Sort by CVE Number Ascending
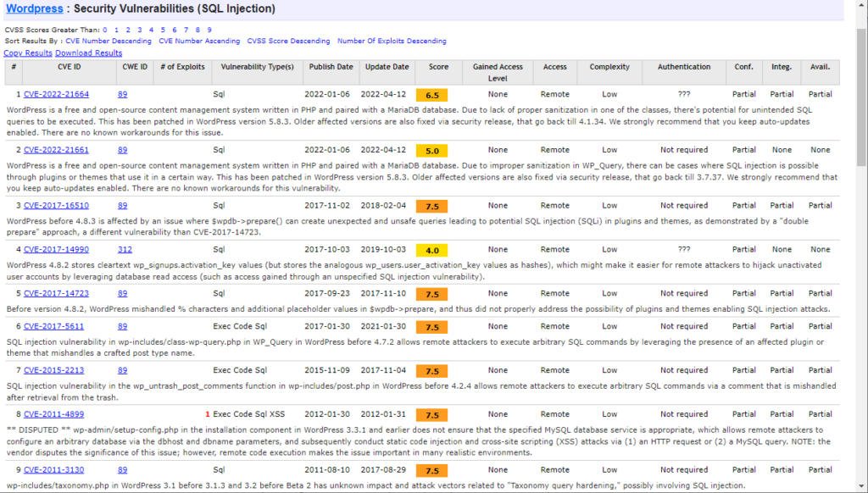 [x=199, y=41]
